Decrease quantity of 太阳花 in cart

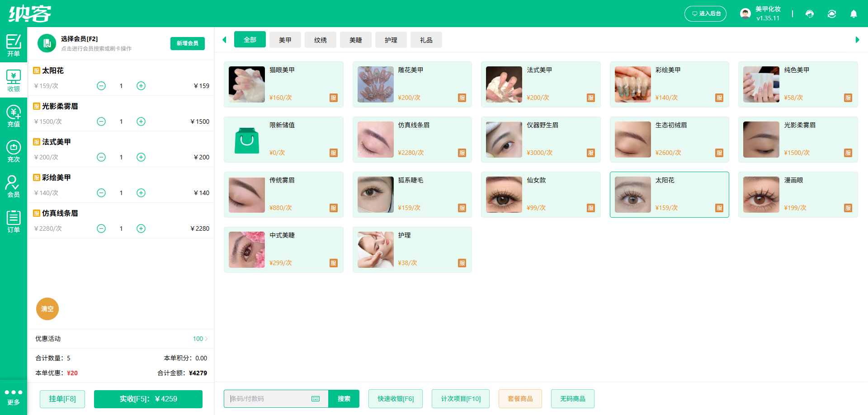tap(101, 86)
